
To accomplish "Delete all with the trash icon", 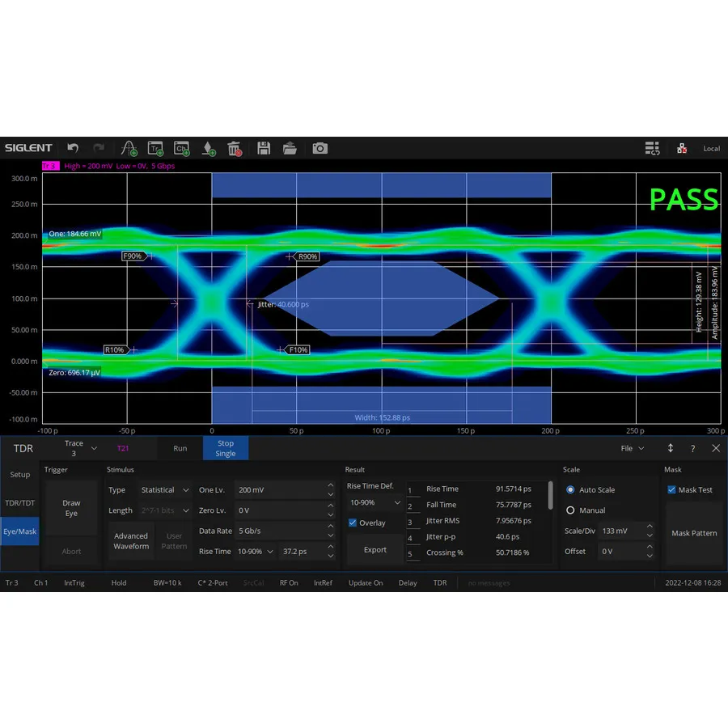I will (235, 148).
